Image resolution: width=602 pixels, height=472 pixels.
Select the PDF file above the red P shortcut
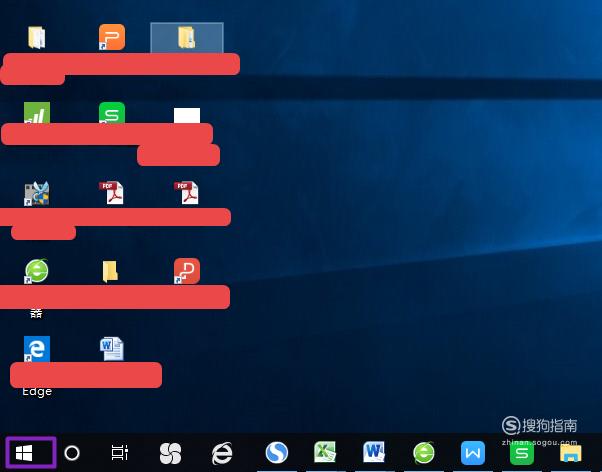coord(187,193)
